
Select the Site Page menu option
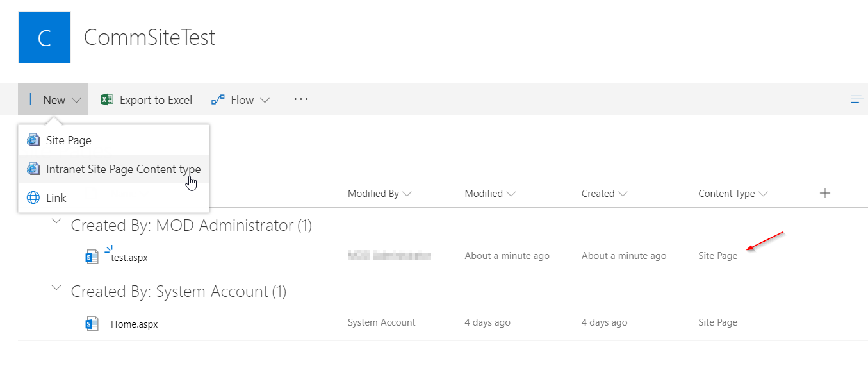[x=69, y=140]
